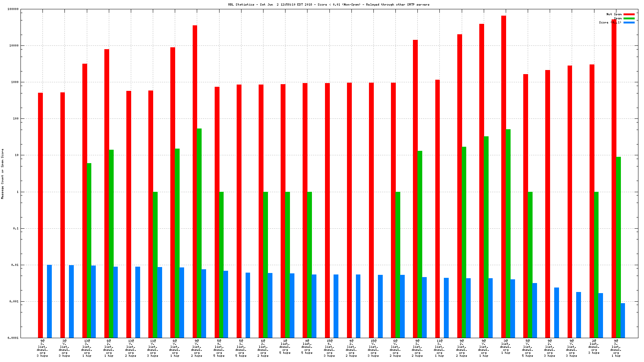Click the RBL Statistics chart title

click(x=329, y=4)
